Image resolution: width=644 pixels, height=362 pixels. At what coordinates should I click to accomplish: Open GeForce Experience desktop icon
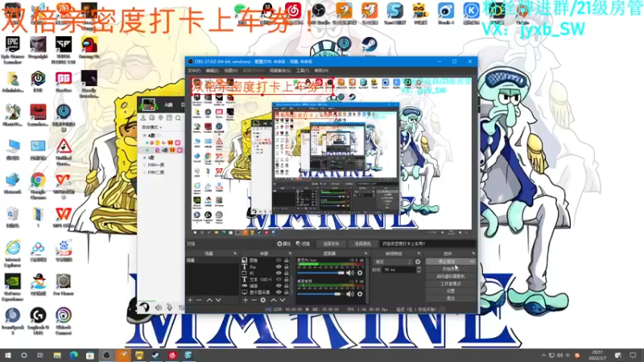pos(13,287)
